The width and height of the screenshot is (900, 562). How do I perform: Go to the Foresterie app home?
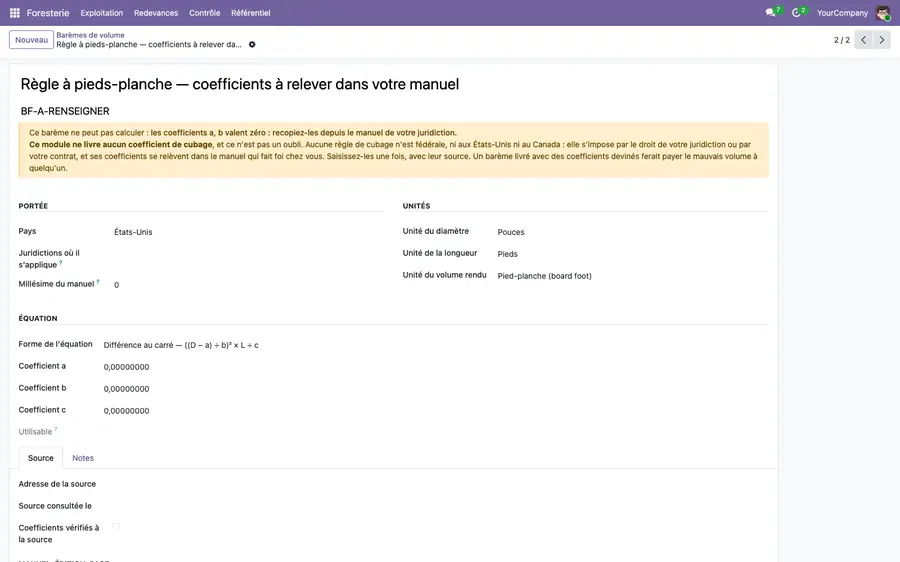[x=48, y=13]
